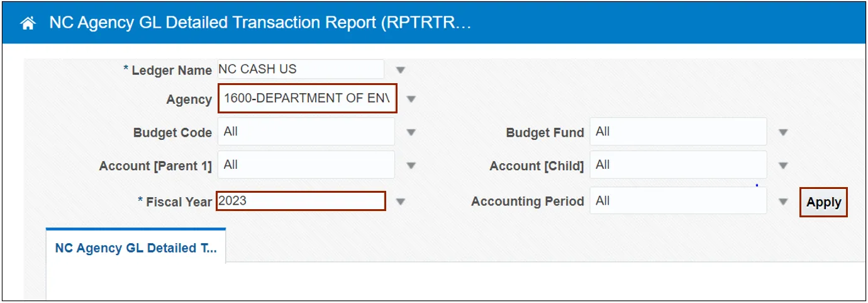Click the Fiscal Year field showing 2023
This screenshot has width=868, height=303.
pos(300,201)
